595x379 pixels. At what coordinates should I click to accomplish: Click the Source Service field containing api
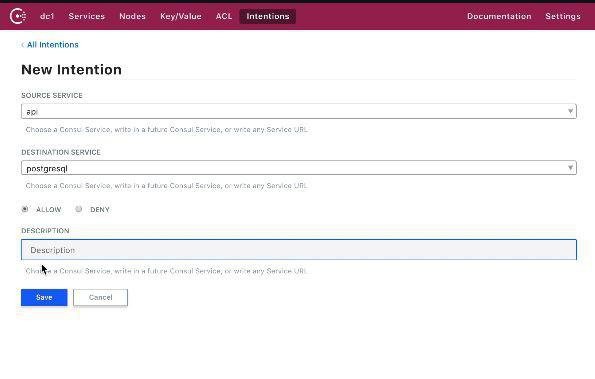pos(299,111)
